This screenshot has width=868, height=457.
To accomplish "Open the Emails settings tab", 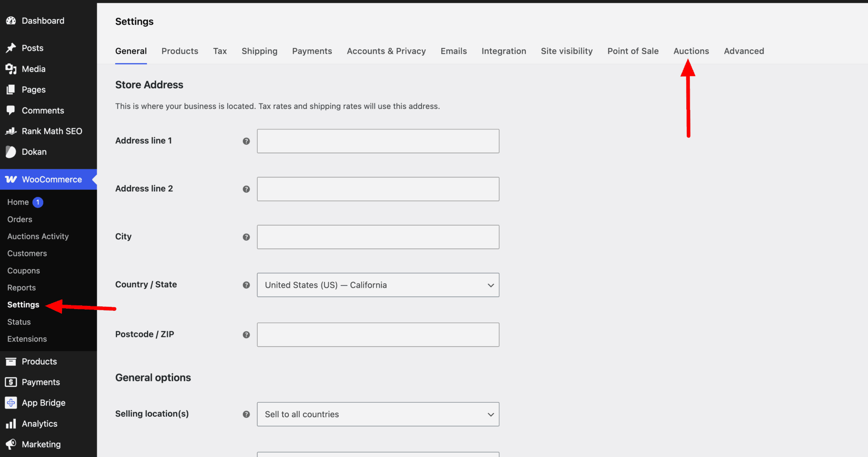I will pyautogui.click(x=454, y=51).
